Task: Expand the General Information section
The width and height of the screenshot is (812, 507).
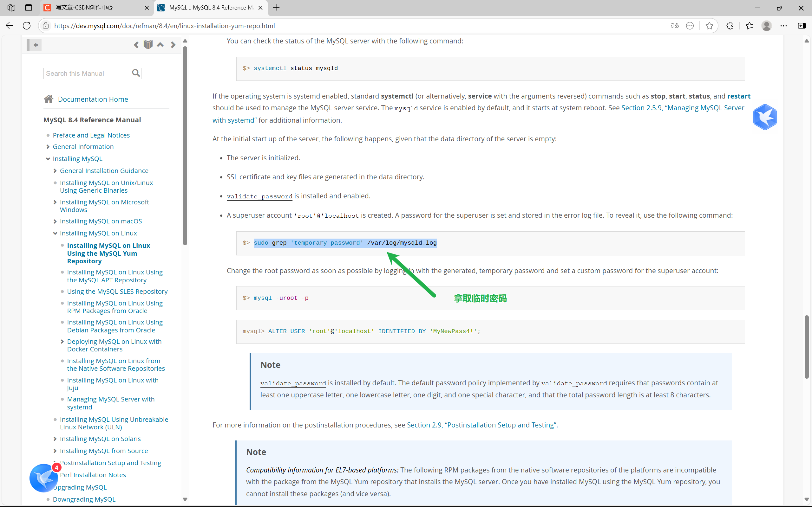Action: coord(48,146)
